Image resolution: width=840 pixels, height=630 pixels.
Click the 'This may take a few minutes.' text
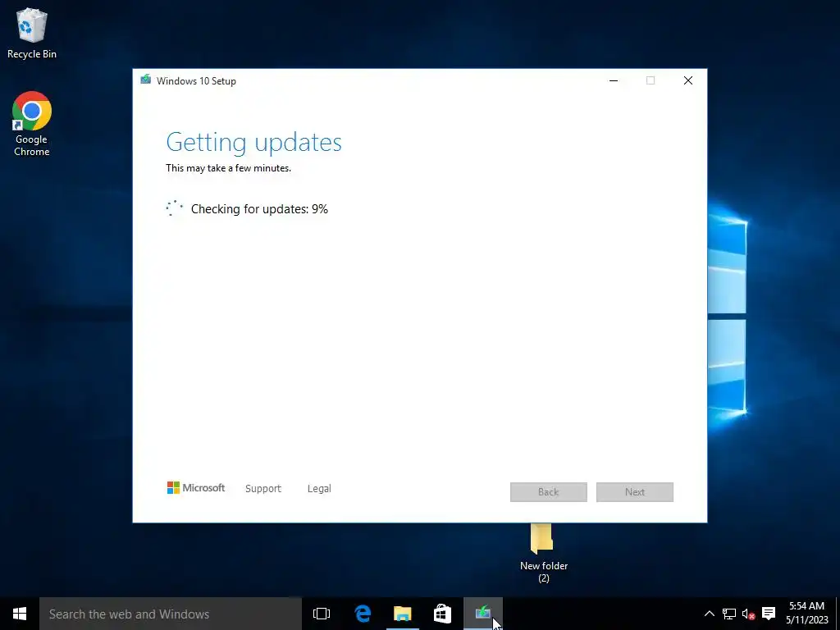pyautogui.click(x=228, y=168)
